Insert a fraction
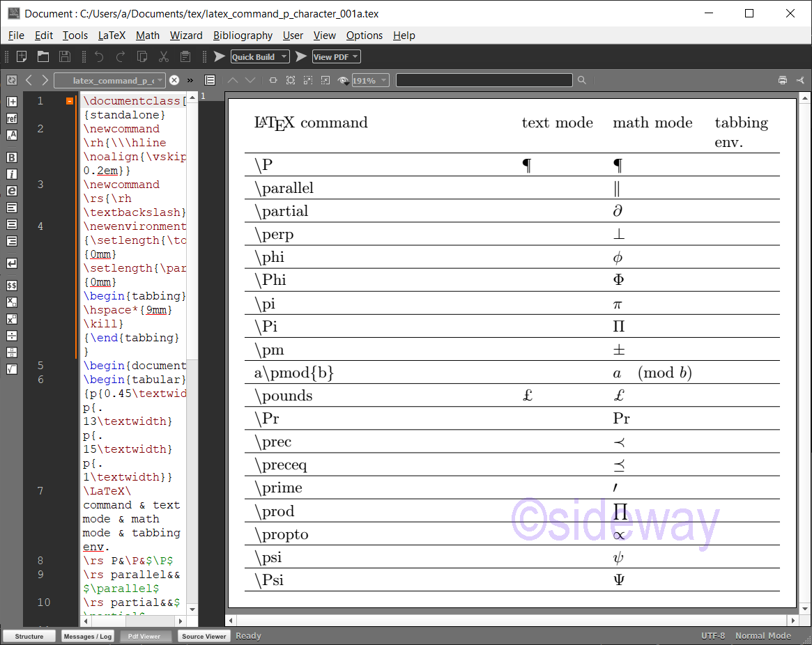812x645 pixels. pyautogui.click(x=12, y=352)
